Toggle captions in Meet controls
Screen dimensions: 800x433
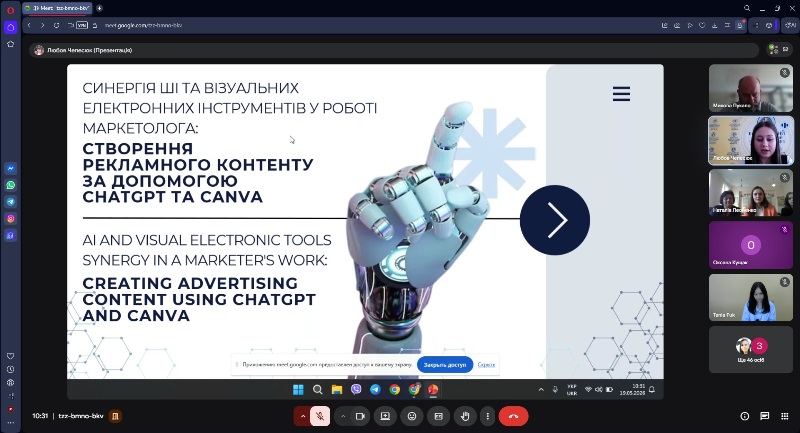[x=438, y=416]
